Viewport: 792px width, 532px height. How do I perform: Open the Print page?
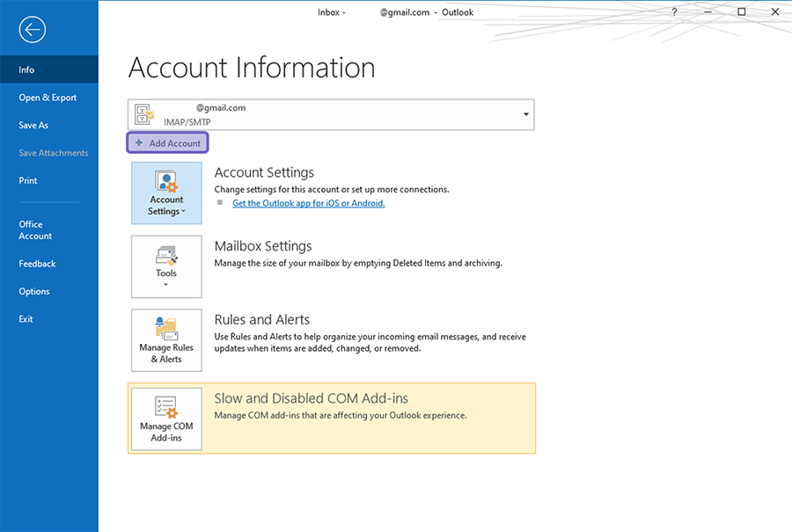pos(49,180)
